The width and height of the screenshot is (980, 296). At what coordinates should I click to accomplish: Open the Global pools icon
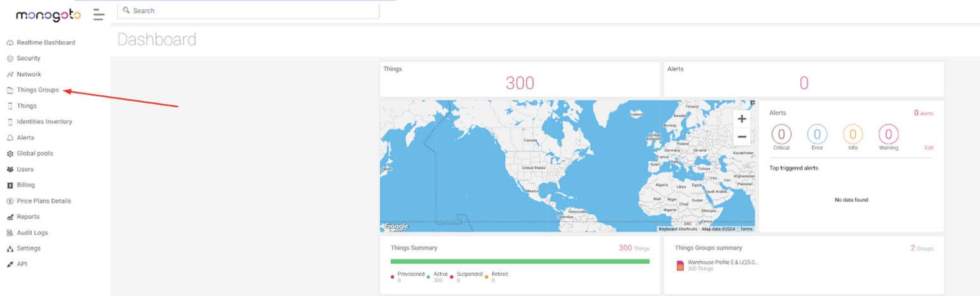click(10, 154)
